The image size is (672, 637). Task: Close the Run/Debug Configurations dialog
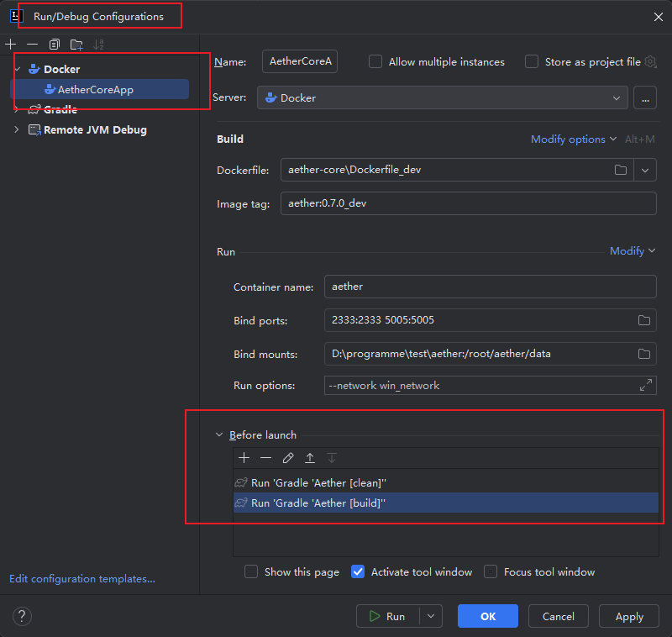[x=659, y=17]
